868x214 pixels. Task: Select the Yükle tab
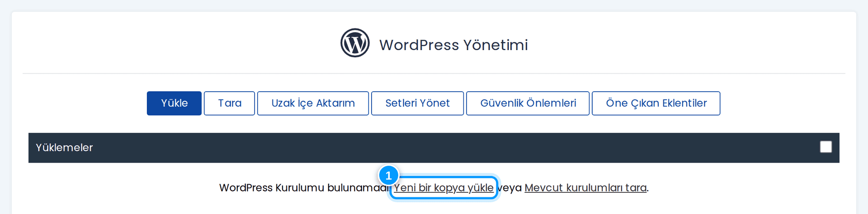click(x=174, y=103)
